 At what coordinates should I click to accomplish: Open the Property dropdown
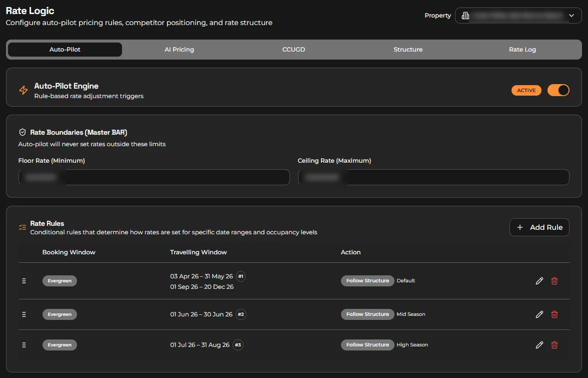518,16
